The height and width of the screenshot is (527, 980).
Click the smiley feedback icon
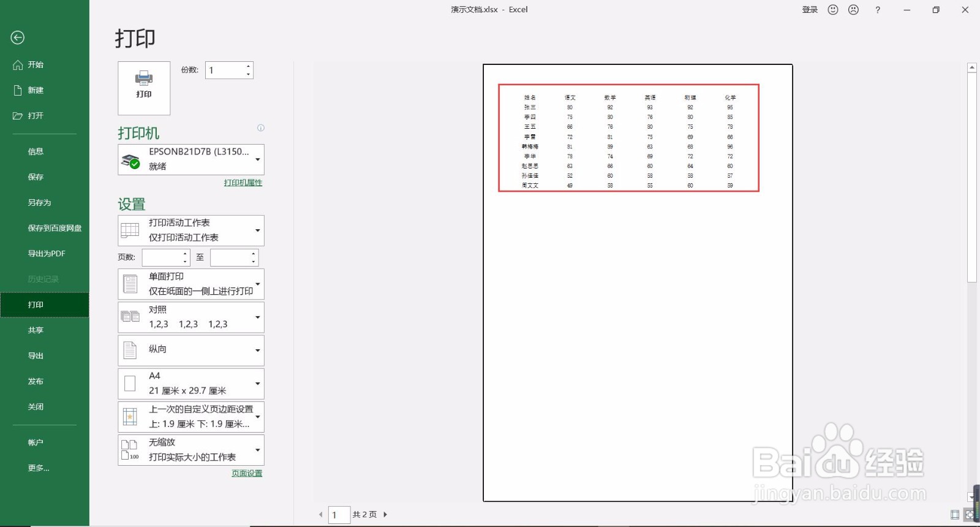[x=833, y=10]
